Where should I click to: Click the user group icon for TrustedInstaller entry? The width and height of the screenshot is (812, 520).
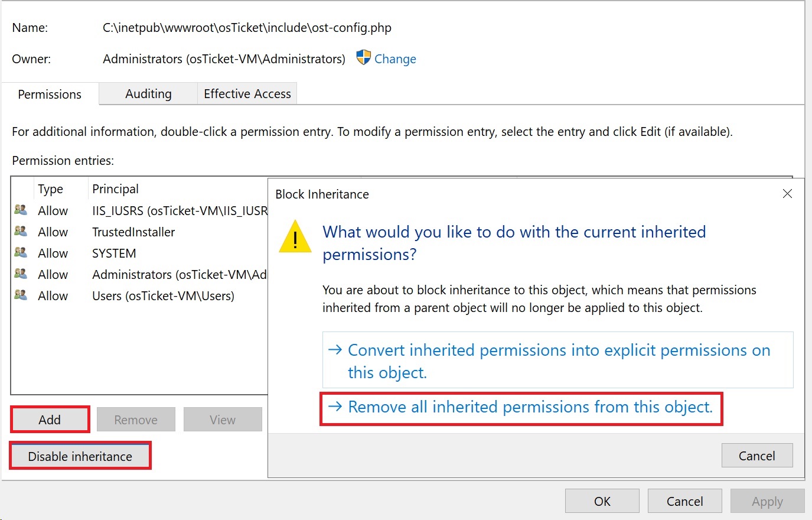[x=21, y=231]
